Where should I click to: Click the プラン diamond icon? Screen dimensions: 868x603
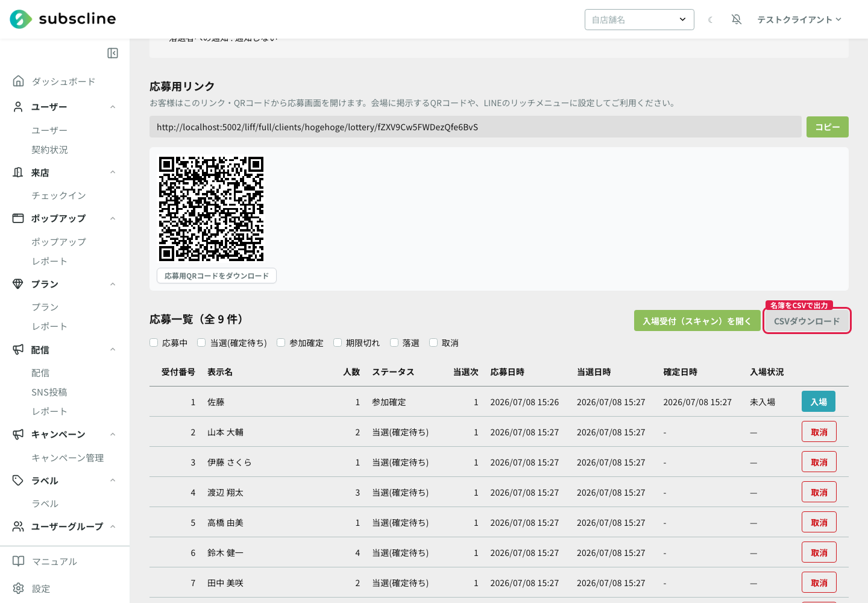click(x=19, y=284)
